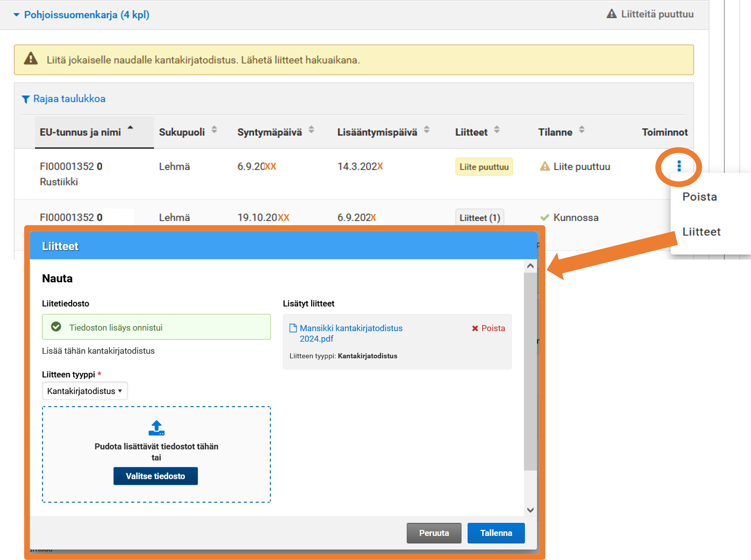Open Mansikki kantakirjatodistus 2024.pdf attachment
Viewport: 751px width, 560px height.
pos(351,333)
